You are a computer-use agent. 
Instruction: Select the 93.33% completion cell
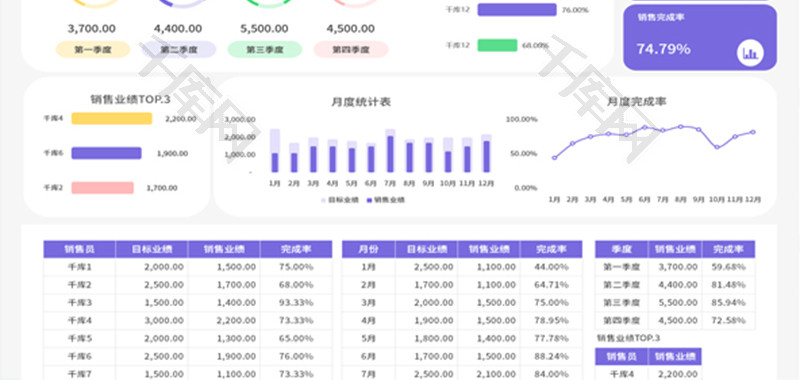[296, 302]
